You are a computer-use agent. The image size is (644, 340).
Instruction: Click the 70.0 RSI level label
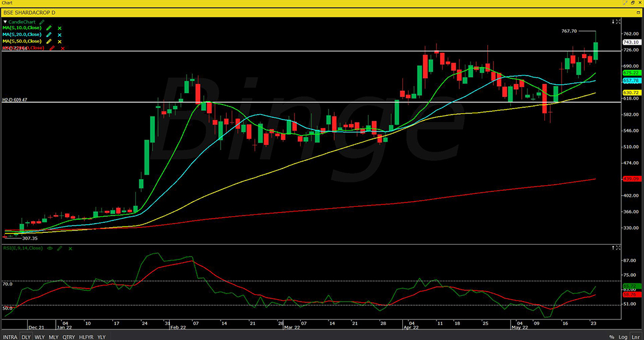[x=8, y=284]
